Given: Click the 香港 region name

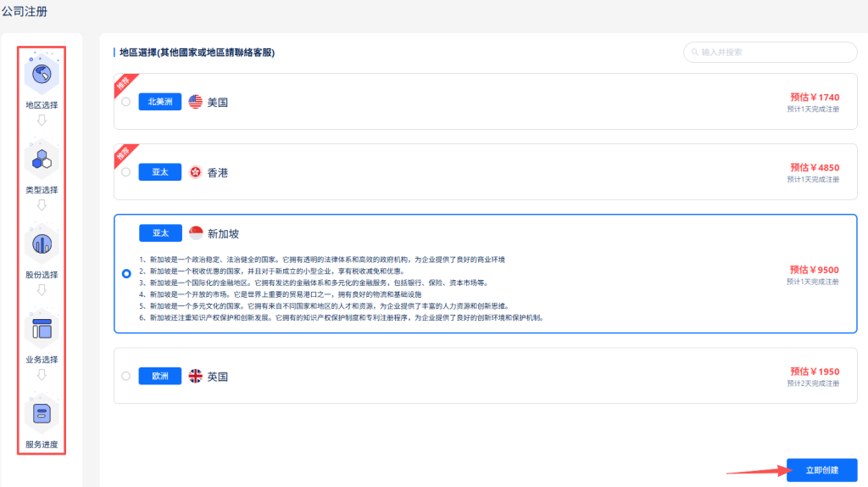Looking at the screenshot, I should 218,173.
